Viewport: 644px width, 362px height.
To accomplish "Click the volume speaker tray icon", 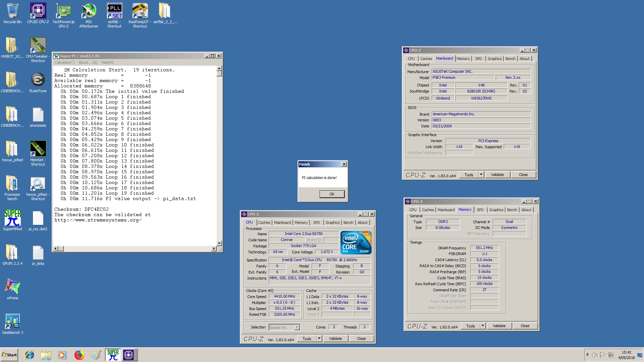I will 594,355.
